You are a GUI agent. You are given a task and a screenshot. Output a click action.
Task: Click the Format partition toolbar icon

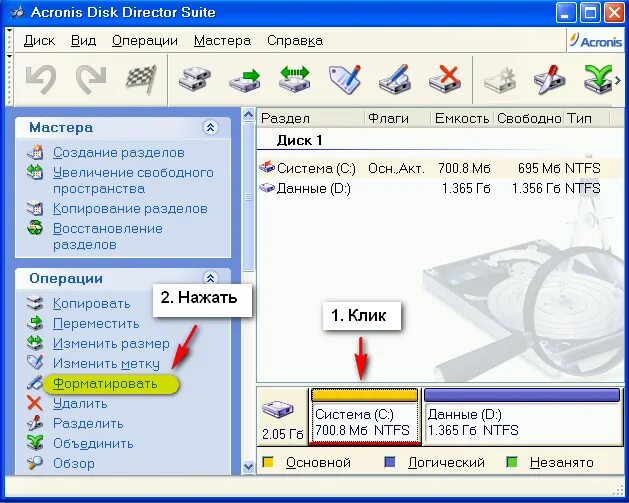coord(394,78)
